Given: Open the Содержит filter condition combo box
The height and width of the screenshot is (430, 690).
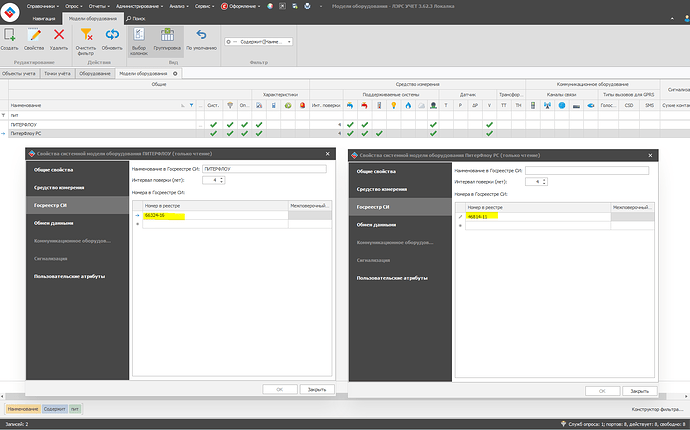Looking at the screenshot, I should coord(258,41).
